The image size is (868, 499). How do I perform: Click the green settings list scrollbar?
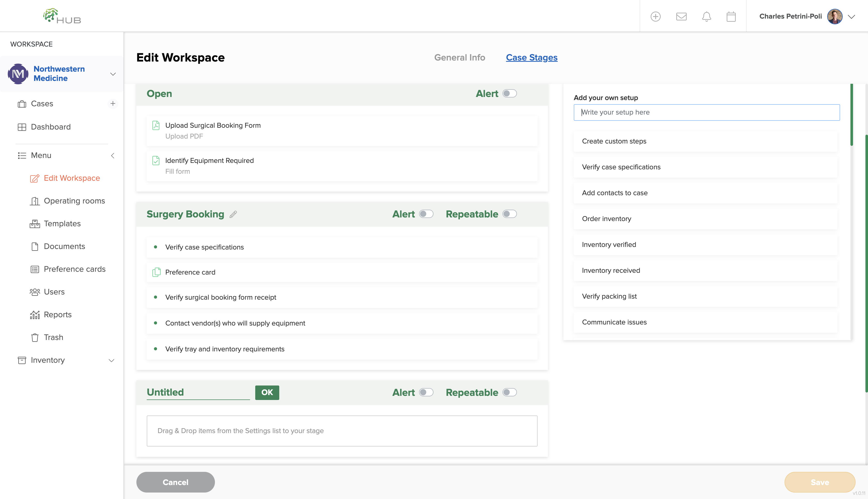(851, 115)
